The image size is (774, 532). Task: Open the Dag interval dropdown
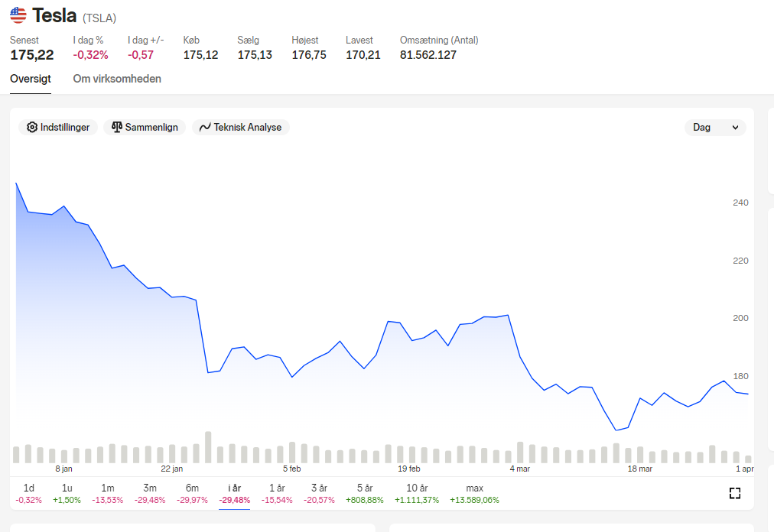715,128
